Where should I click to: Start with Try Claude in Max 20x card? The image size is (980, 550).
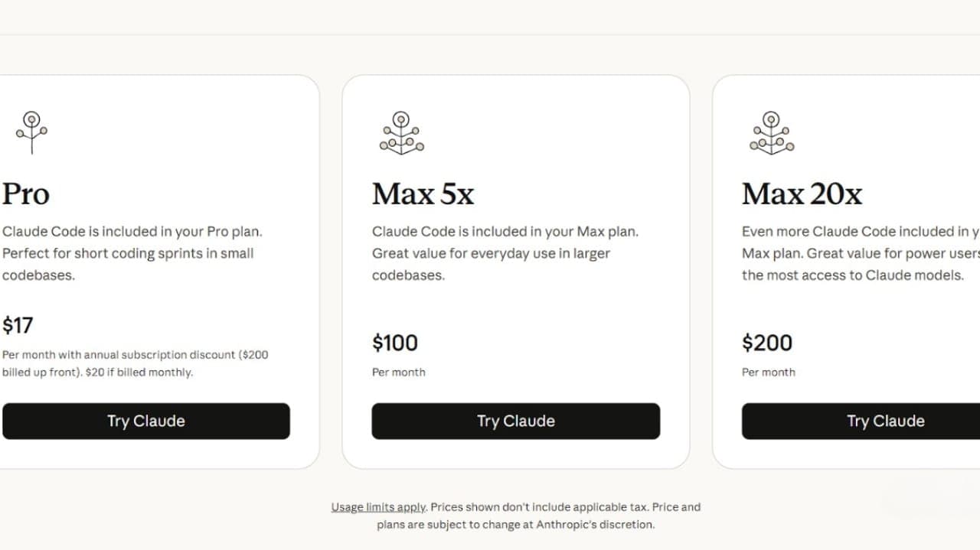tap(861, 421)
